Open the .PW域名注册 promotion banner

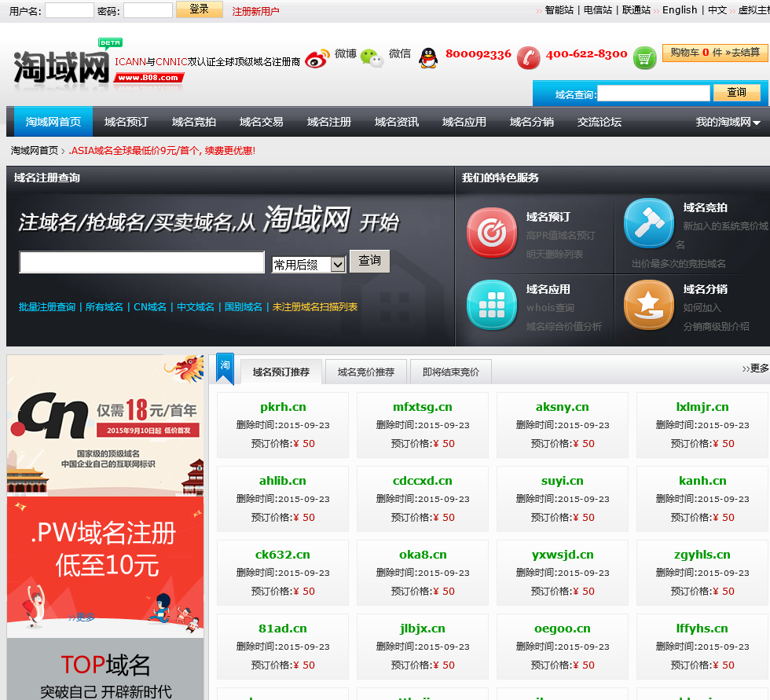105,567
